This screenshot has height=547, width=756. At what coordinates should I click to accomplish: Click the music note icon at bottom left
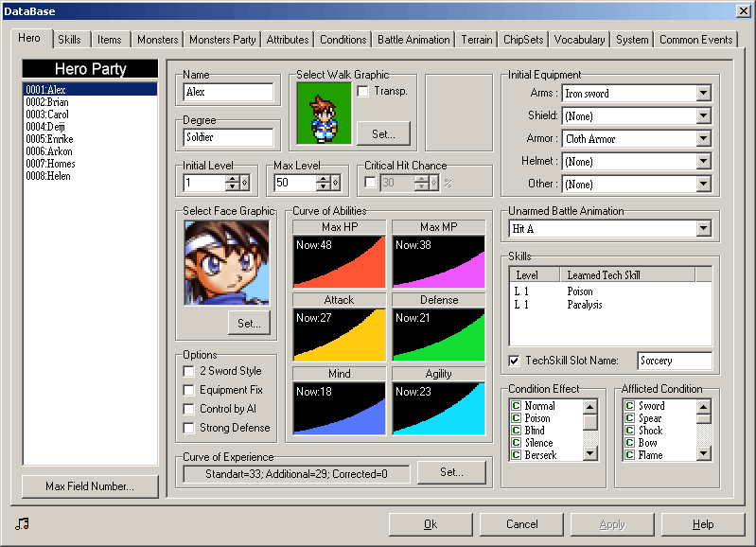(x=23, y=523)
